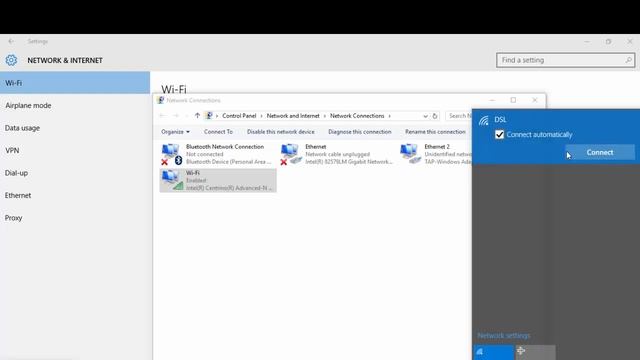Click the Connect button for DSL
The width and height of the screenshot is (640, 360).
pos(600,152)
